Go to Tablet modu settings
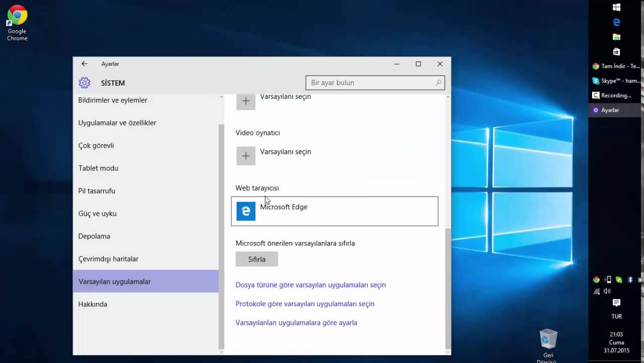644x363 pixels. (98, 168)
